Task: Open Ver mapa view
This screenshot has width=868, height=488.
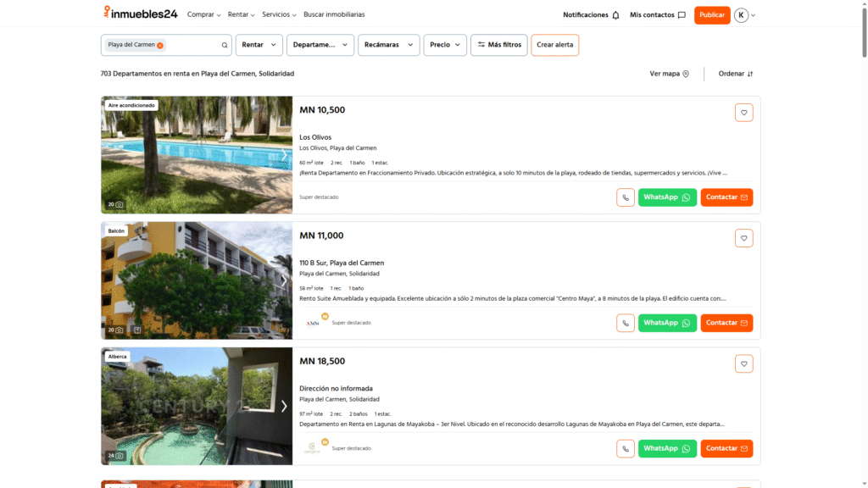Action: pyautogui.click(x=669, y=74)
